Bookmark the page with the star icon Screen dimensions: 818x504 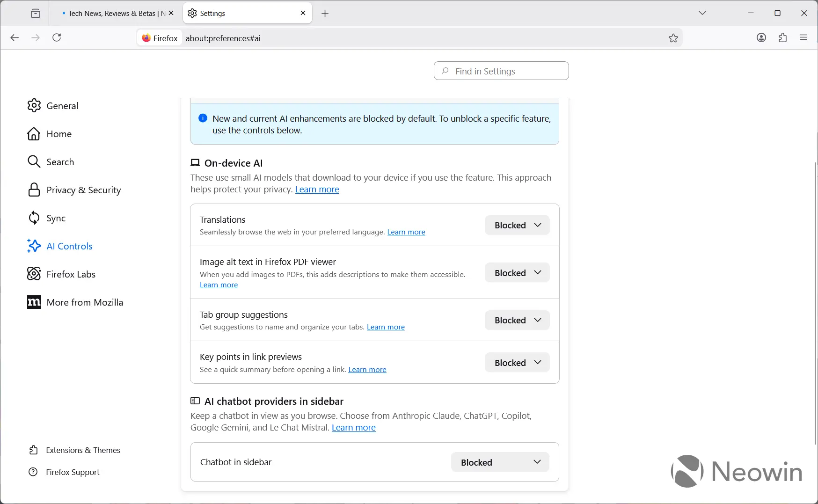(x=673, y=38)
